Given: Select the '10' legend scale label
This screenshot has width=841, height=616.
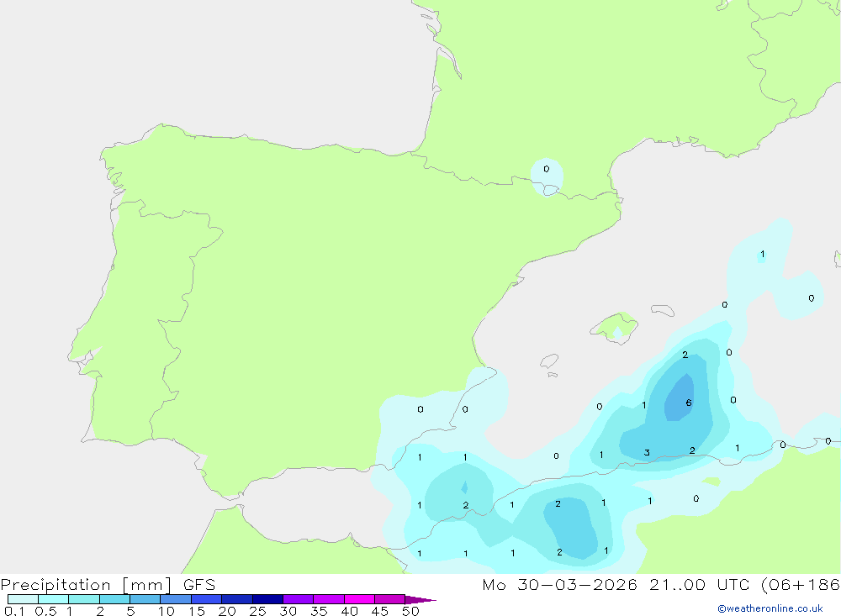Looking at the screenshot, I should pyautogui.click(x=166, y=611).
